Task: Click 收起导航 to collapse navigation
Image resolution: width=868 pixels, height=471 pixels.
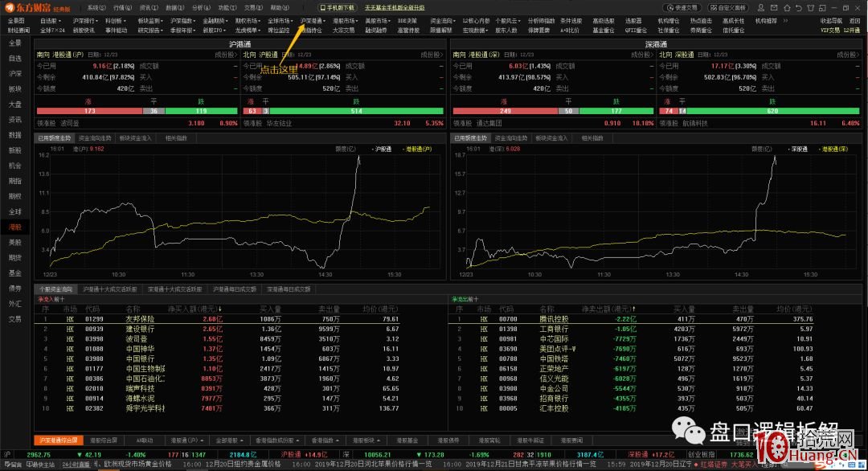Action: (832, 21)
